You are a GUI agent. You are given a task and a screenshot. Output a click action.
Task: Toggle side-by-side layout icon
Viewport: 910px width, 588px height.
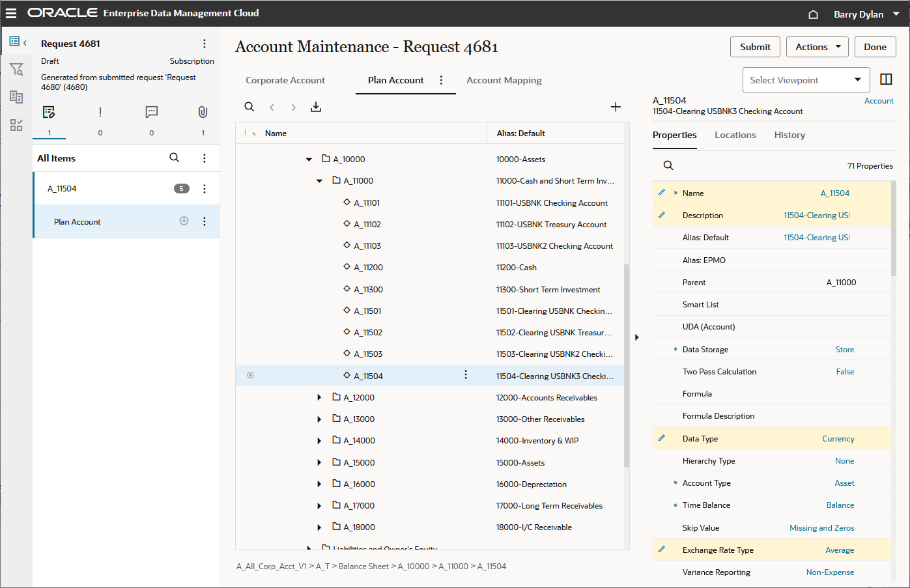(886, 79)
